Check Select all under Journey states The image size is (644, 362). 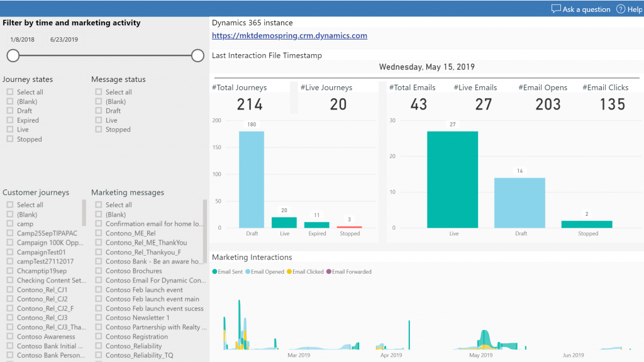(10, 92)
